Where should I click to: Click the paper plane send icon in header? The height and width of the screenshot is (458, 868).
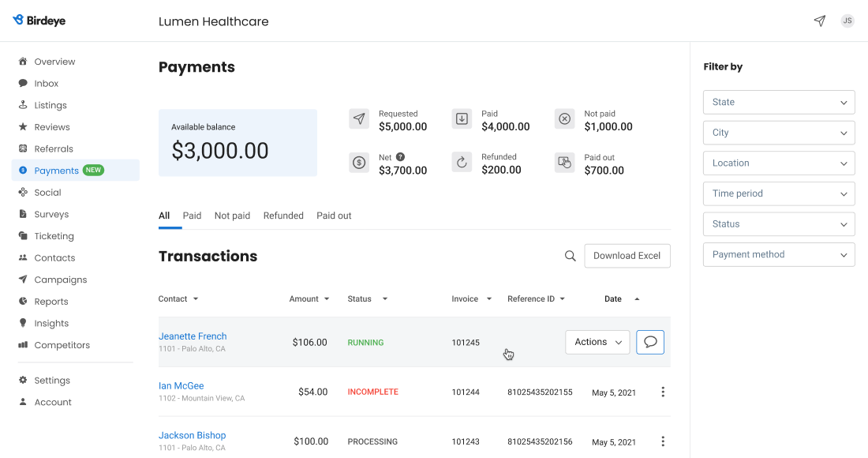(x=820, y=21)
